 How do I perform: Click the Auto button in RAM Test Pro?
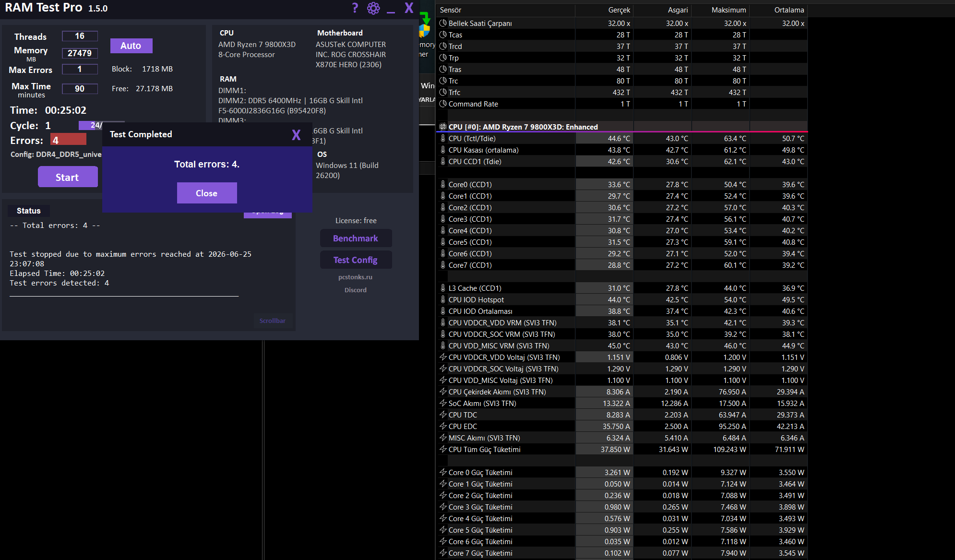(131, 46)
